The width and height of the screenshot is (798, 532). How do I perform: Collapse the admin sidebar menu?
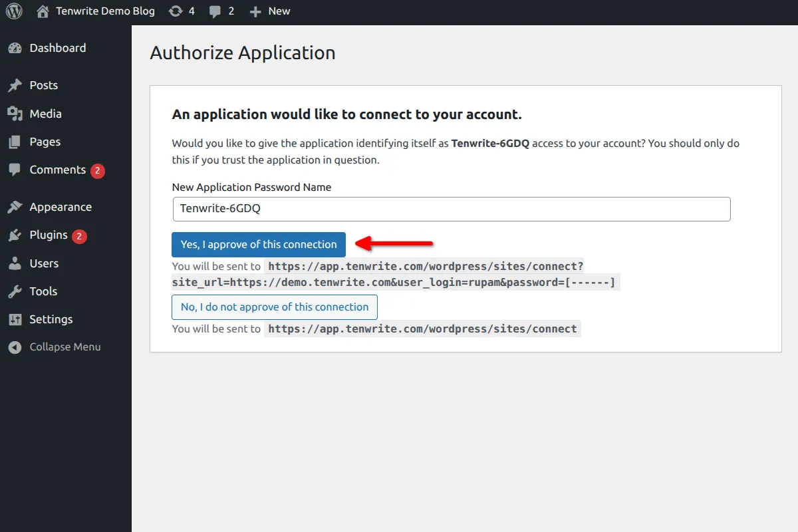click(54, 346)
